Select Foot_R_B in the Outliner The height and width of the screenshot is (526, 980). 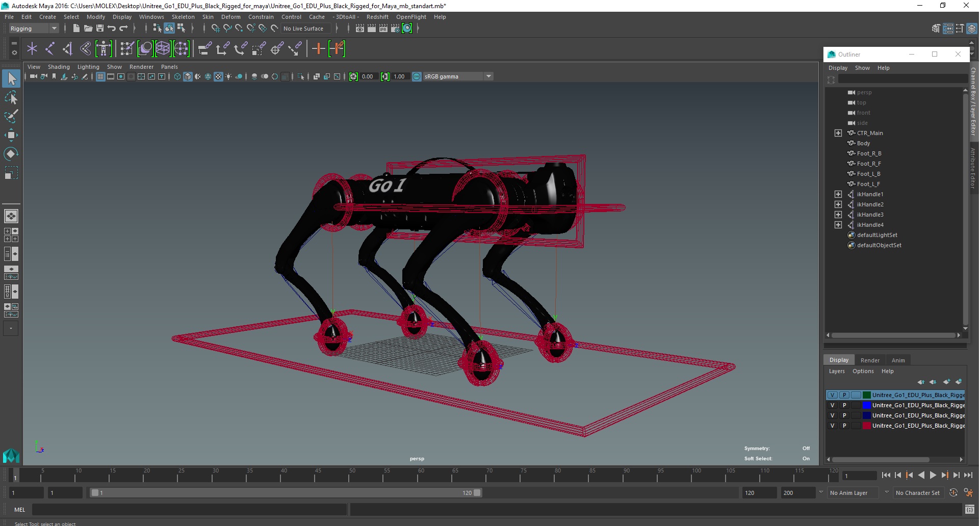pos(869,153)
